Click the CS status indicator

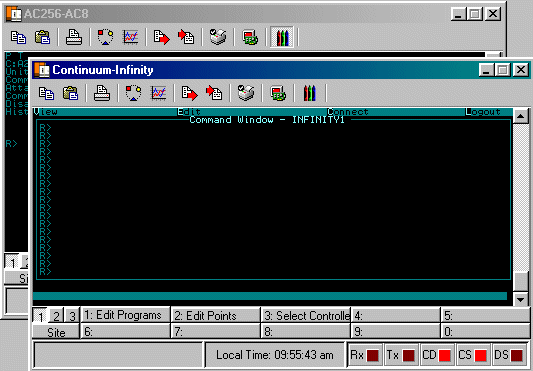[473, 355]
